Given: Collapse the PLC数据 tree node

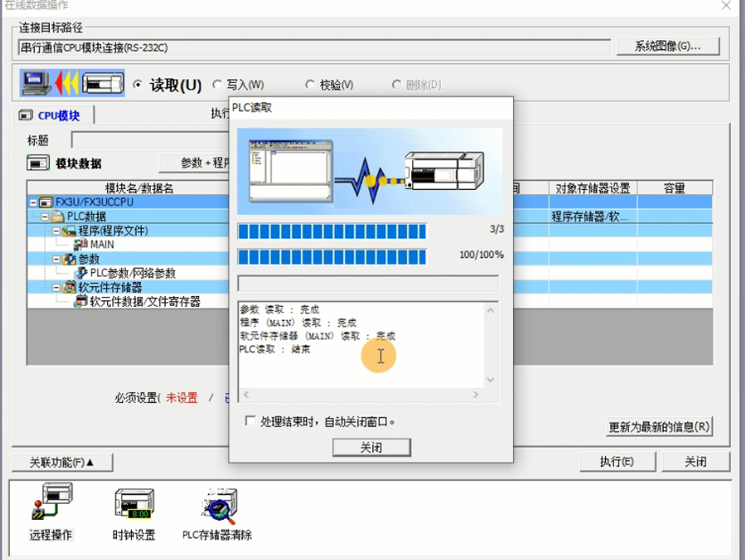Looking at the screenshot, I should coord(45,217).
